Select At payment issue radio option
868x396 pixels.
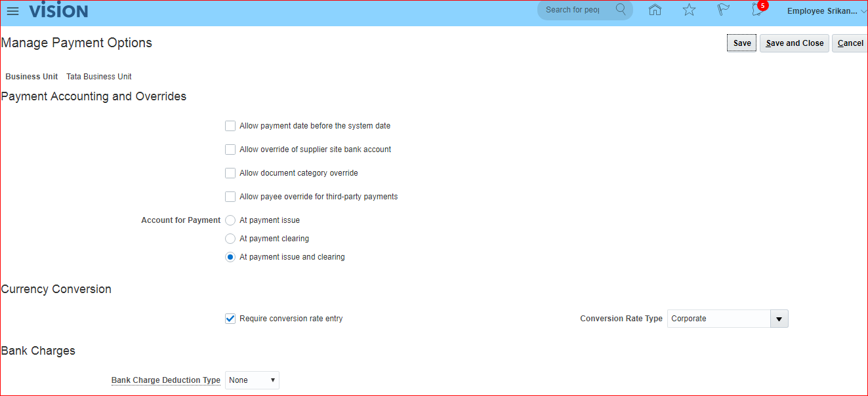click(230, 220)
